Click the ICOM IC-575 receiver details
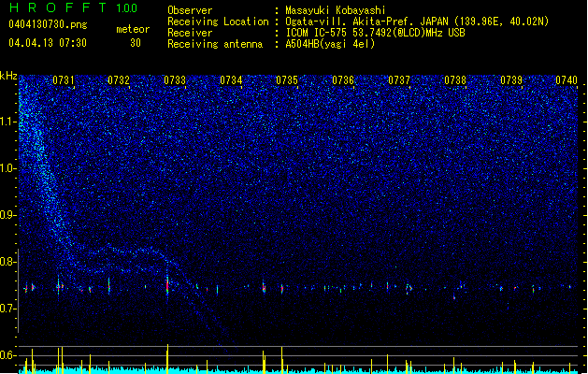The image size is (588, 374). click(x=375, y=33)
